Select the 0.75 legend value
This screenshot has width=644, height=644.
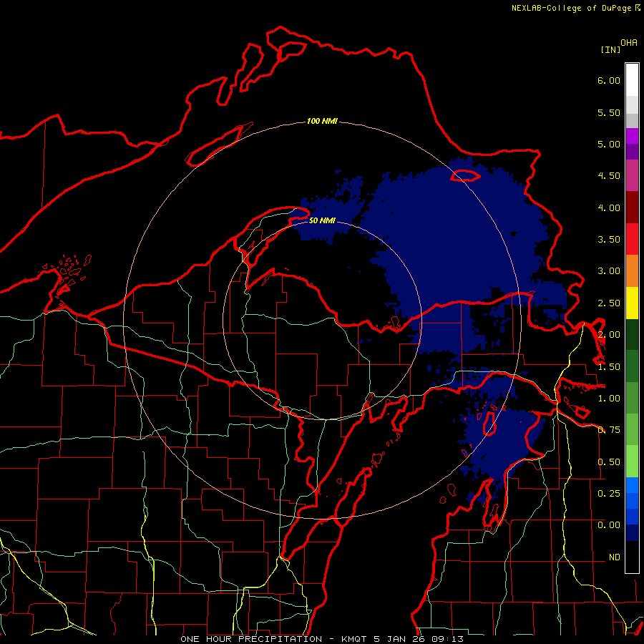point(609,430)
